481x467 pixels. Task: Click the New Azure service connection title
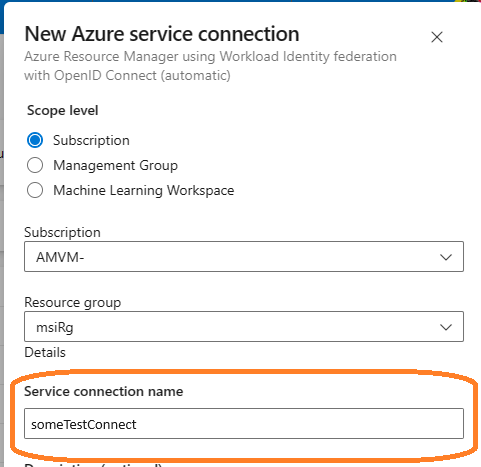coord(162,34)
